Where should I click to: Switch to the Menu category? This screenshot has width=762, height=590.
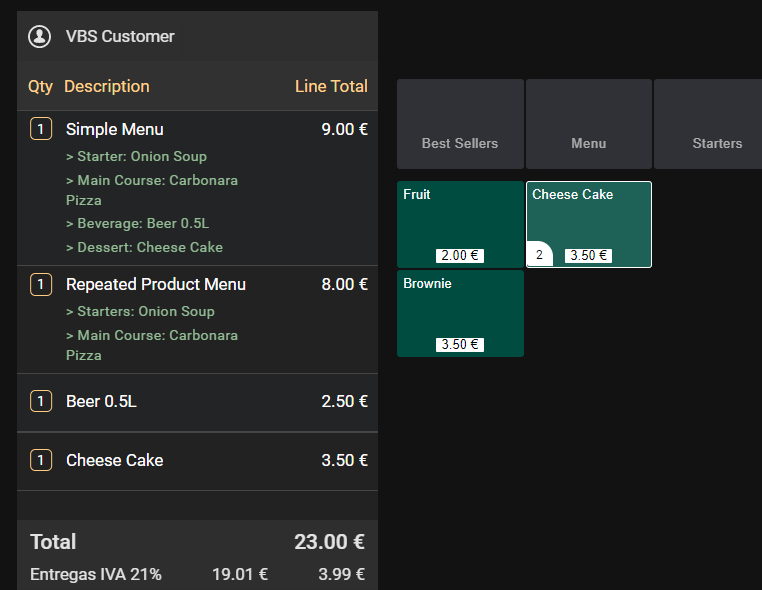(x=588, y=125)
